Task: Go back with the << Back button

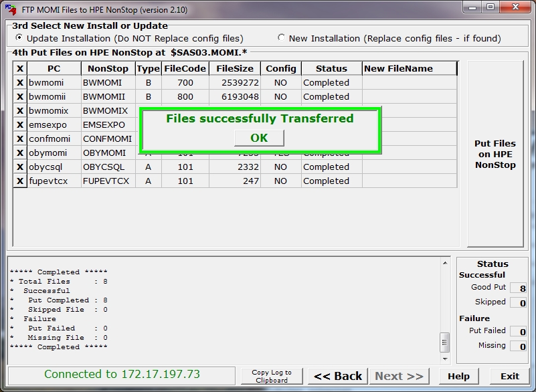Action: coord(338,376)
